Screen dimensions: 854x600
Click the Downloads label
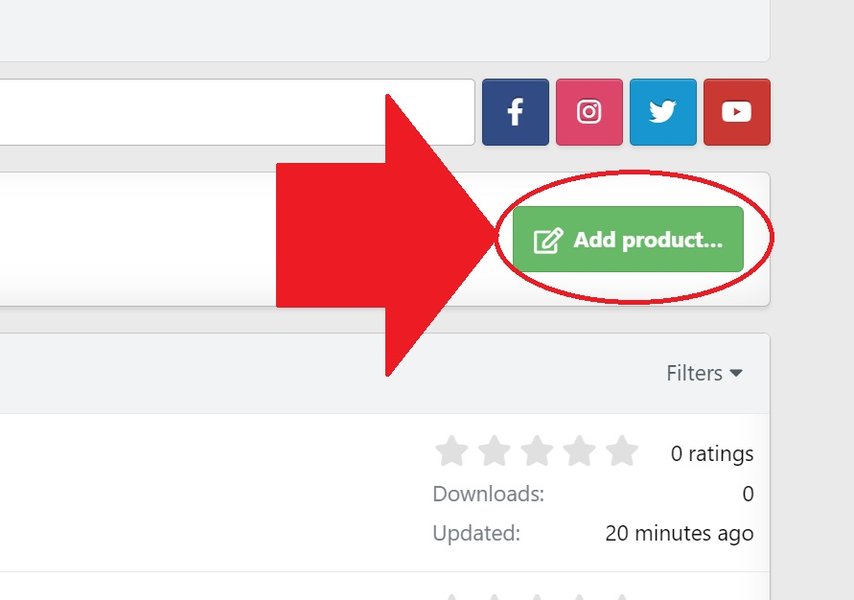pyautogui.click(x=489, y=493)
